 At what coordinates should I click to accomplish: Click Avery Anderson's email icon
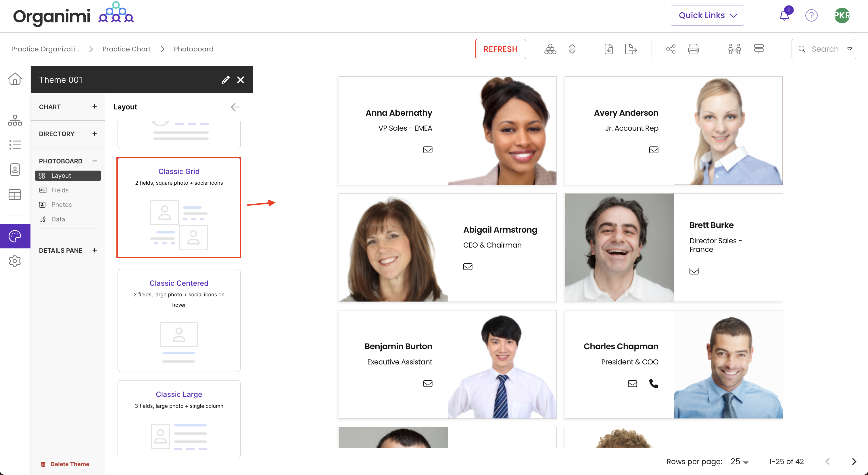pos(653,150)
